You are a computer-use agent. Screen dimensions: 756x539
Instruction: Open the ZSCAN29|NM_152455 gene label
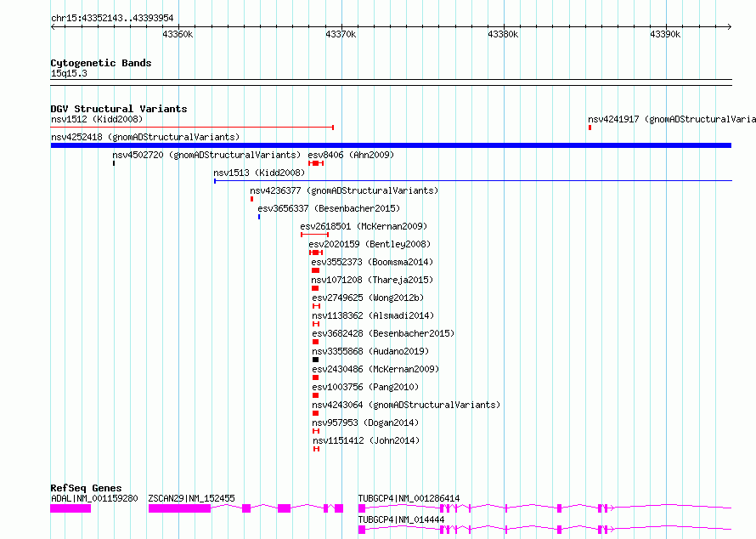191,498
